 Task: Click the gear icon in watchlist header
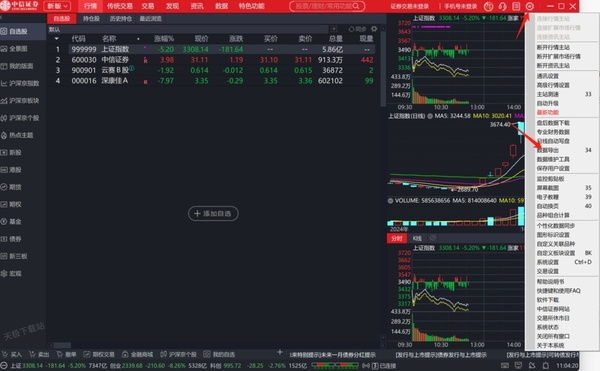[x=374, y=29]
